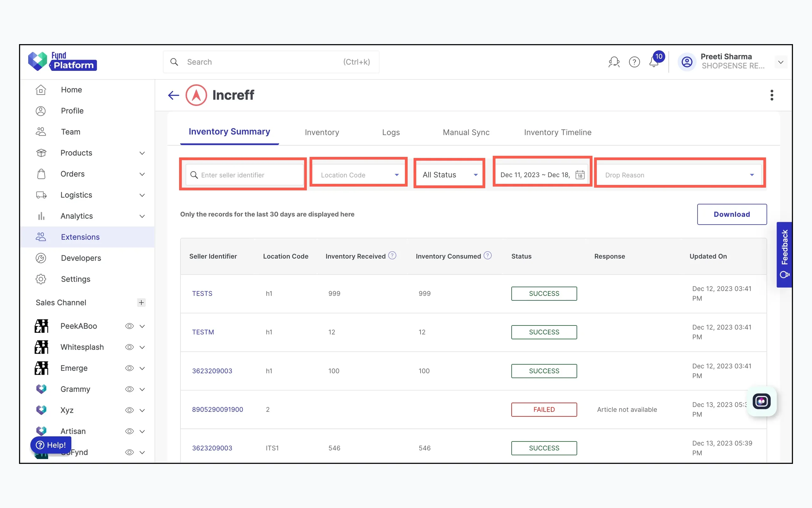Click the Analytics bar chart icon

tap(41, 216)
